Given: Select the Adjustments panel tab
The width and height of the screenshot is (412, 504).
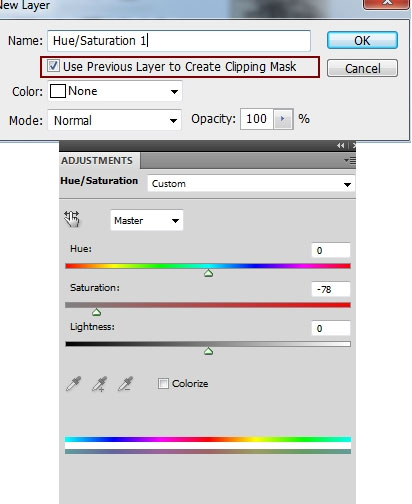Looking at the screenshot, I should point(99,161).
